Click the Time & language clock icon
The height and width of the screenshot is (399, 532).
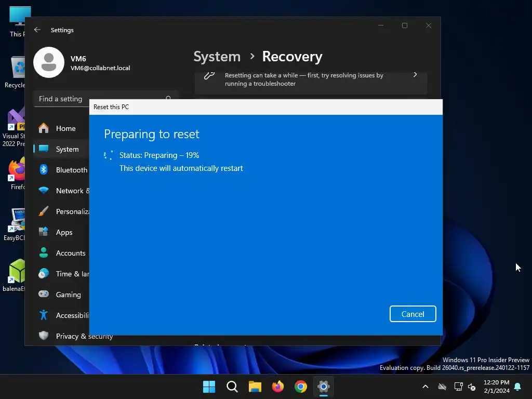coord(44,273)
